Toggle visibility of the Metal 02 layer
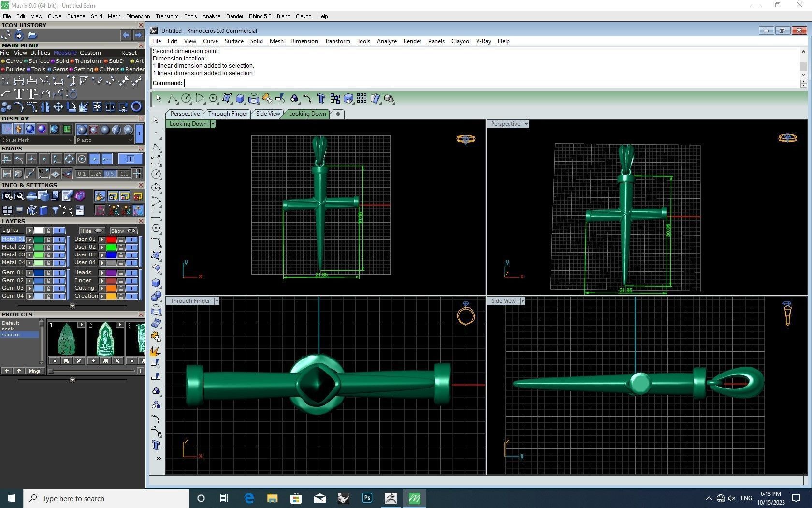Viewport: 812px width, 508px height. pos(60,247)
